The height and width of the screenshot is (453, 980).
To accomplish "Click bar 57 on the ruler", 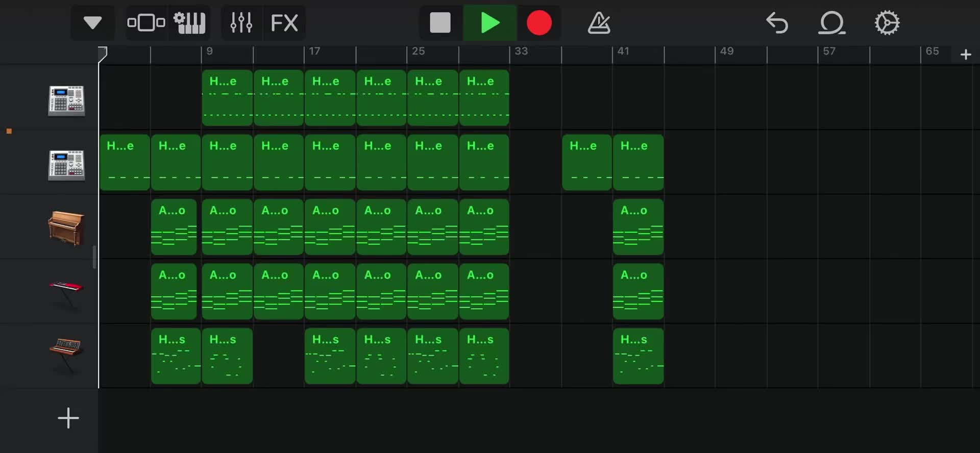I will click(829, 51).
